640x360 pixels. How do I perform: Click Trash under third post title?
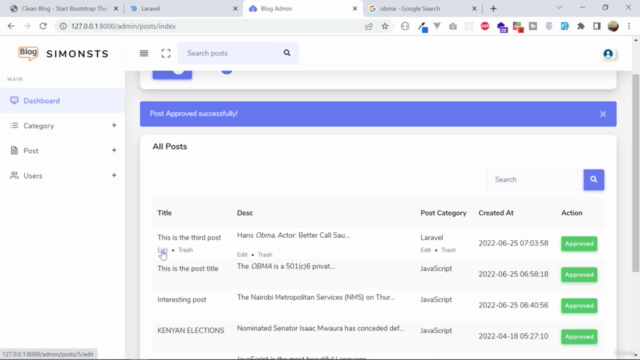click(x=185, y=250)
